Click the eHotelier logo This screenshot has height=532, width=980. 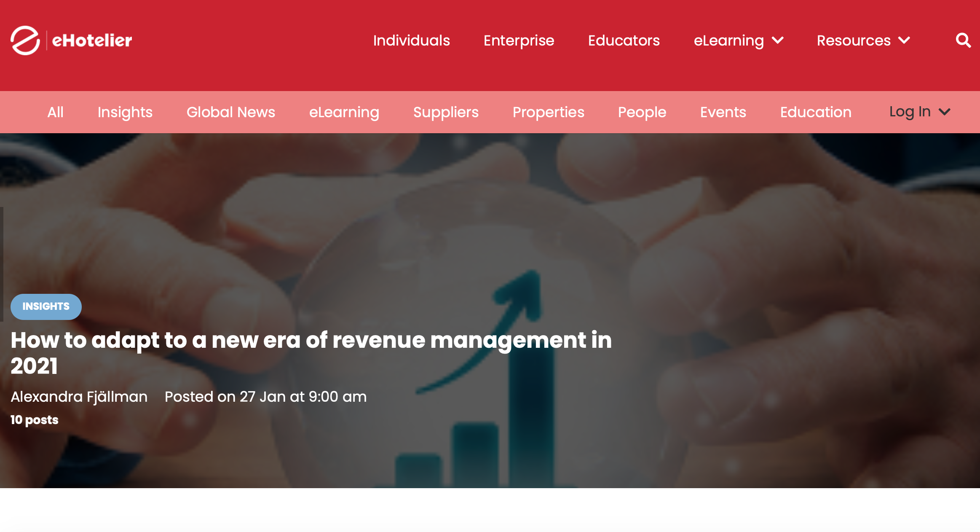pyautogui.click(x=71, y=40)
